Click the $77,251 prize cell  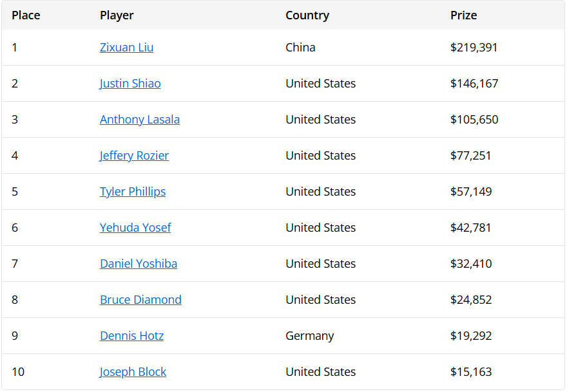[x=470, y=156]
